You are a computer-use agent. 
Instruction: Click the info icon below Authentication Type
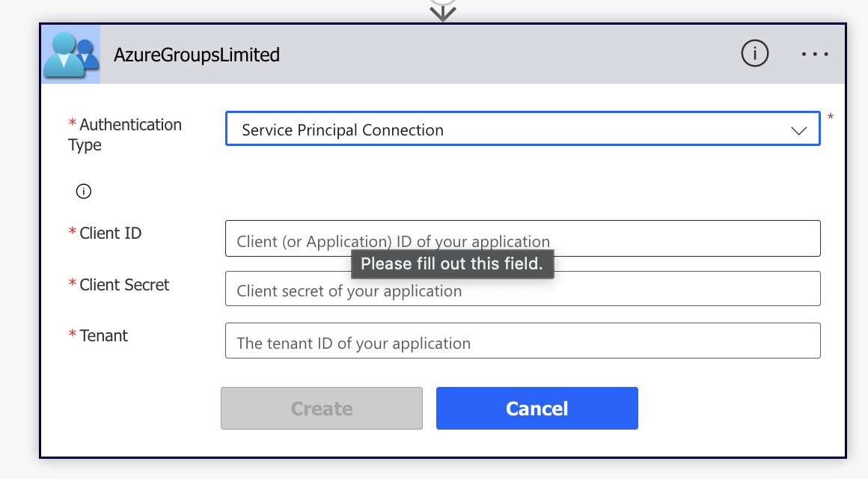(84, 192)
